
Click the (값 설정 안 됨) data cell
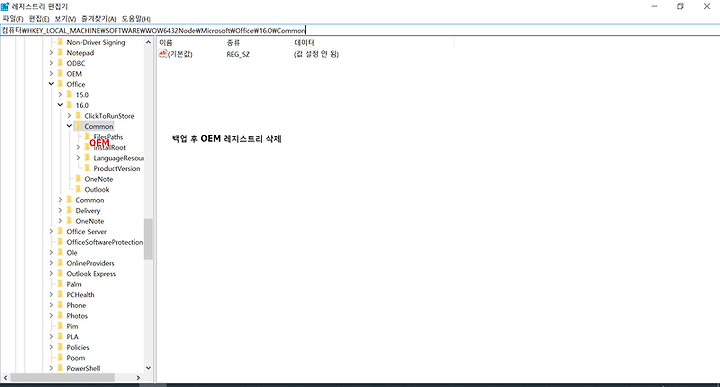click(316, 54)
